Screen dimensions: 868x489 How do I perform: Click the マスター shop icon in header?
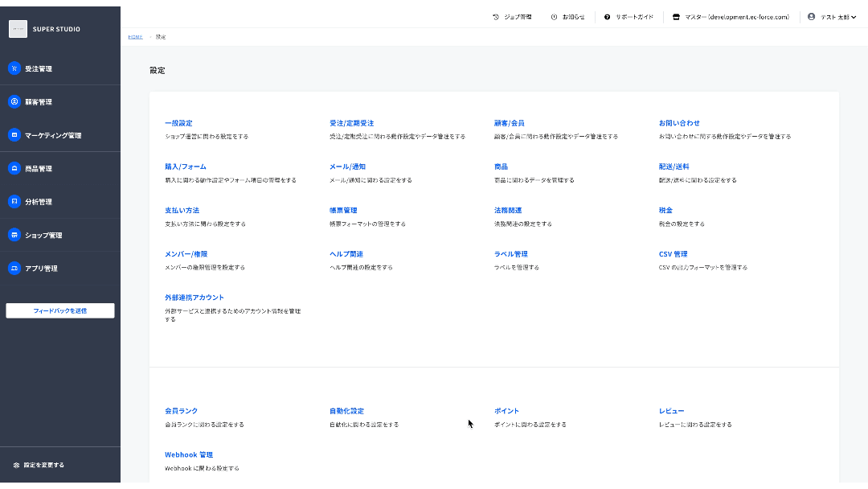click(676, 17)
